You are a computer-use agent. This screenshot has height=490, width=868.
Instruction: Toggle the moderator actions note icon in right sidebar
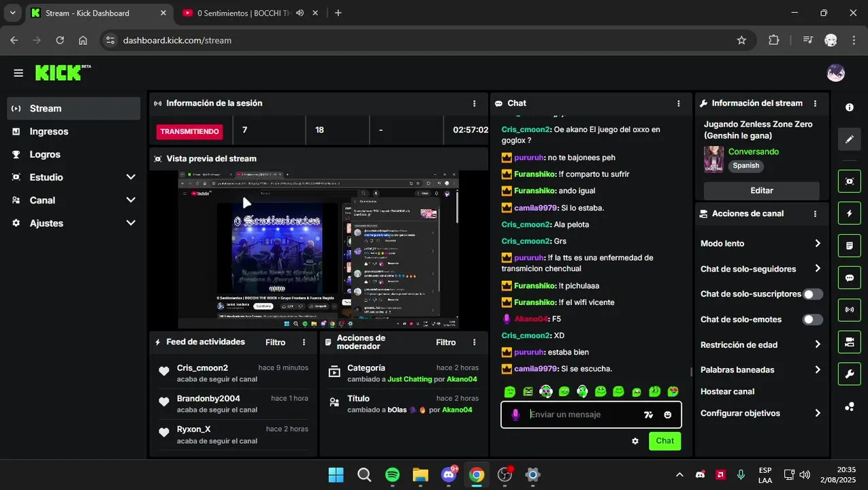[x=850, y=245]
